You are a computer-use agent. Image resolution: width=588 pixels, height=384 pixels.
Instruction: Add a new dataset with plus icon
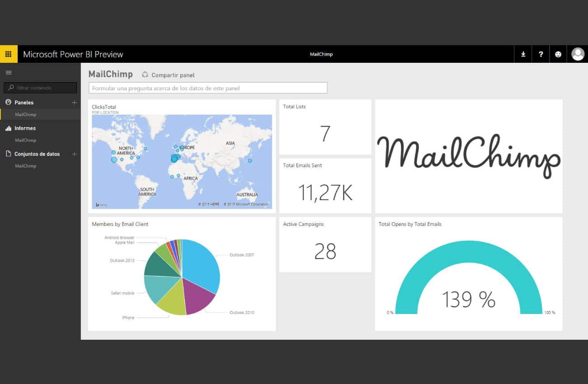click(x=75, y=154)
